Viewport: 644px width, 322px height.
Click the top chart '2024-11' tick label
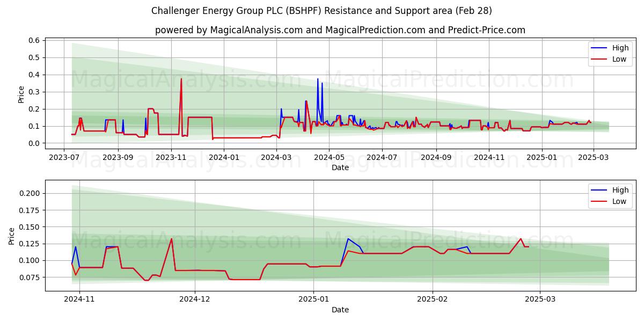coord(489,158)
